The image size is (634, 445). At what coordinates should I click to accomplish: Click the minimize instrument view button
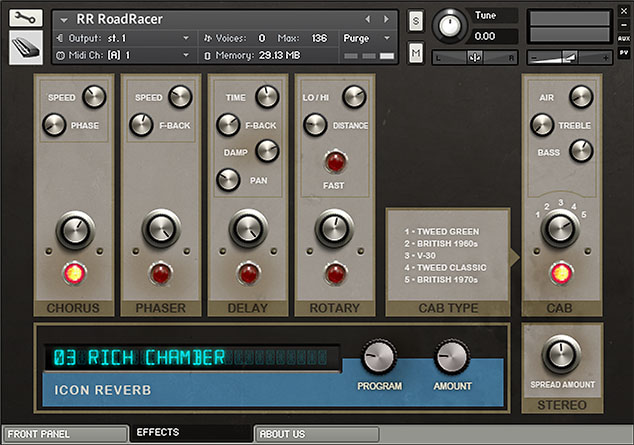tap(624, 25)
